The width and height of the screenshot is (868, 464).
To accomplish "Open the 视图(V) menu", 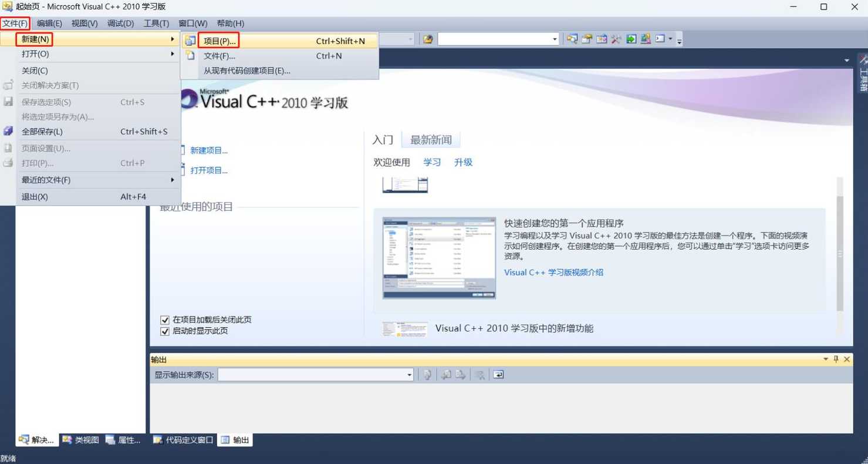I will (x=85, y=23).
